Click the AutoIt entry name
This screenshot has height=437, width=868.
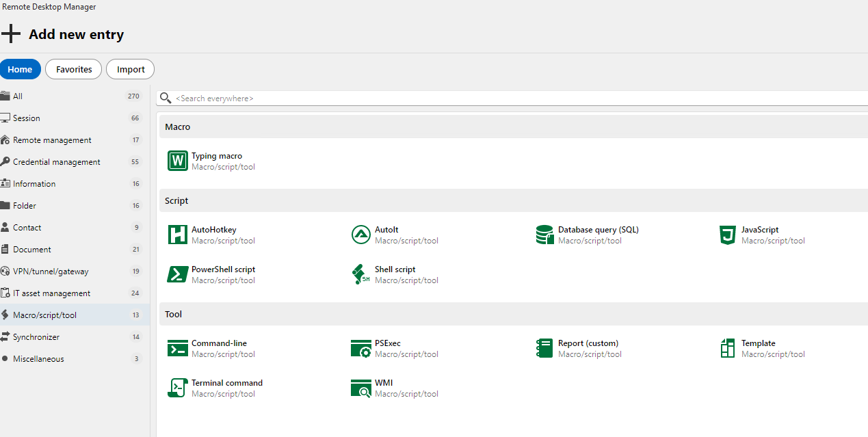click(386, 230)
